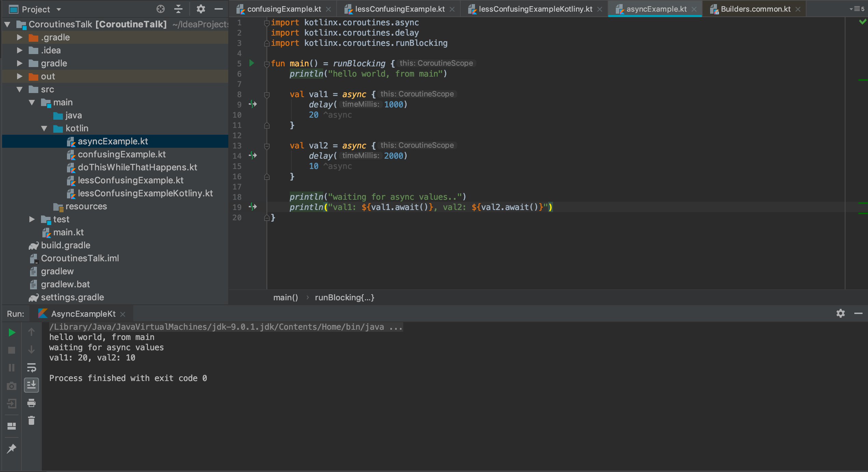Stop the running process
This screenshot has width=868, height=472.
click(11, 350)
